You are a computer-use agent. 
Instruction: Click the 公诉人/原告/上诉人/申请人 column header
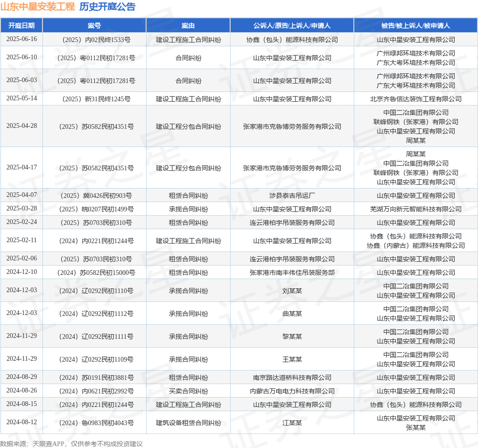292,26
